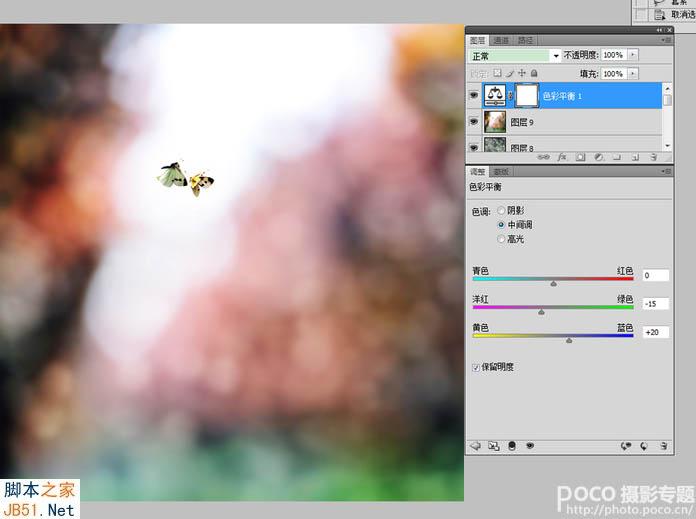Select the 高光 tone radio button

click(501, 239)
